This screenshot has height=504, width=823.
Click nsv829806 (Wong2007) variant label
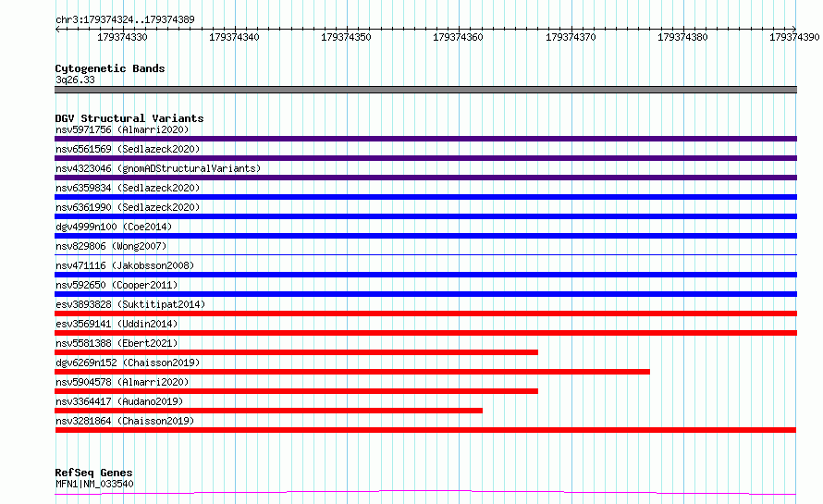coord(111,246)
